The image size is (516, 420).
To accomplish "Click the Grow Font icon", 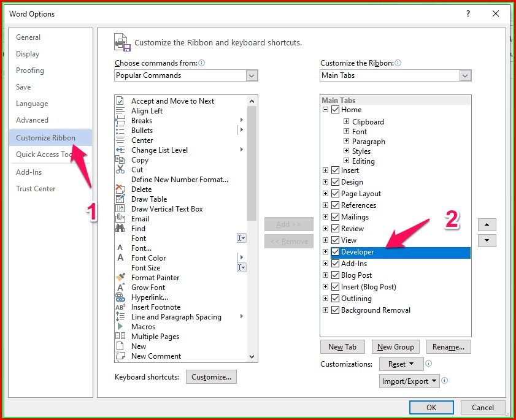I will tap(120, 287).
